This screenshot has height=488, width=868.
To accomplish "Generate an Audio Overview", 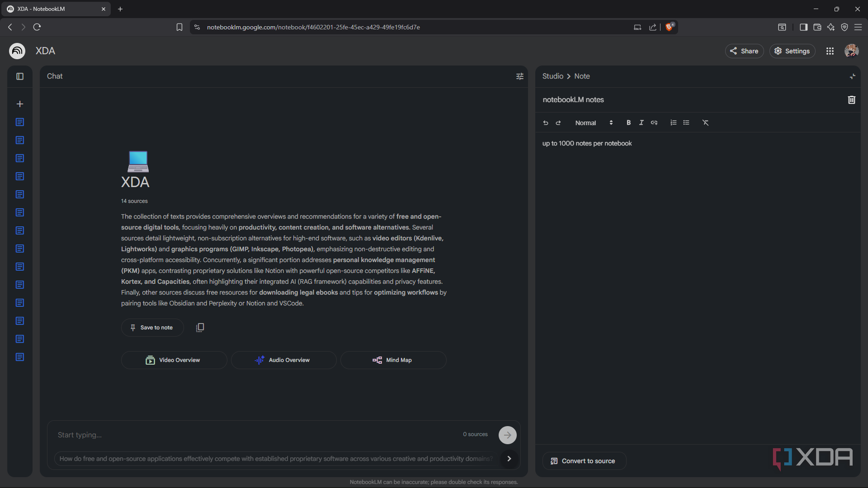I will pos(284,360).
